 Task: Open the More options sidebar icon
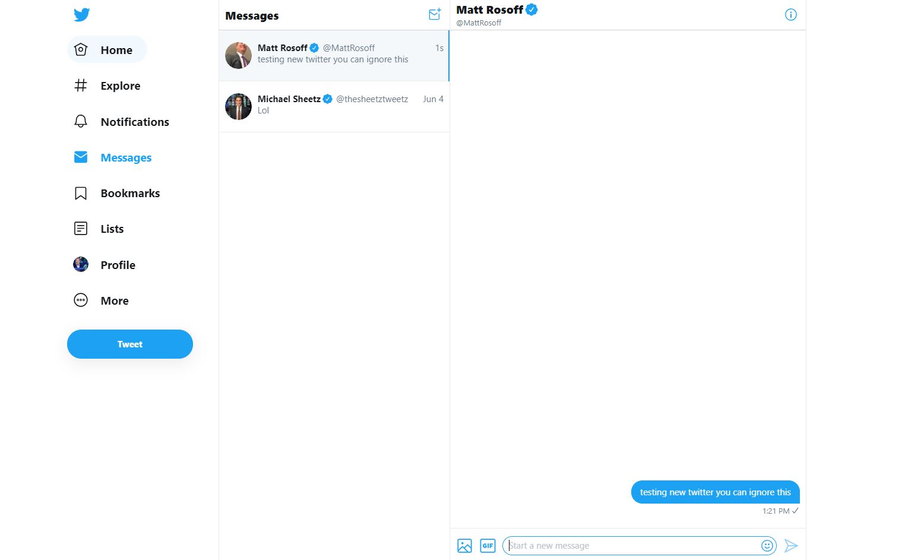point(80,300)
